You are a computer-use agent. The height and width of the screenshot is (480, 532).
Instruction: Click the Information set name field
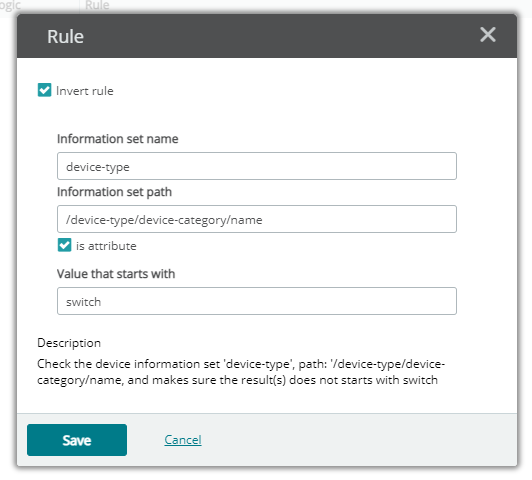pyautogui.click(x=257, y=166)
